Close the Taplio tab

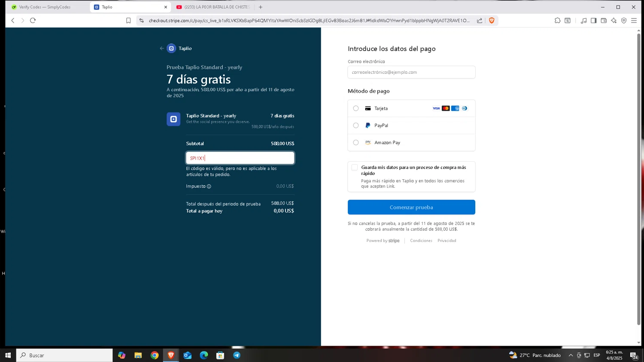166,7
